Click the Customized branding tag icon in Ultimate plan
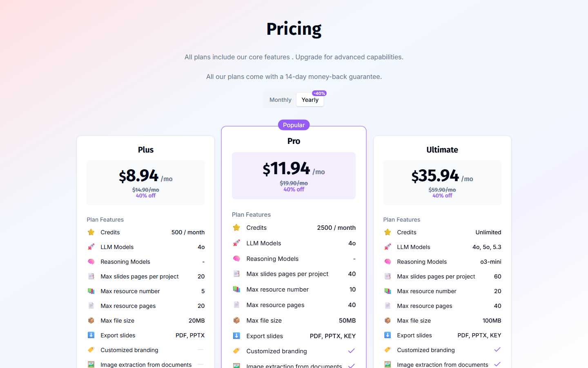The height and width of the screenshot is (368, 588). coord(388,350)
